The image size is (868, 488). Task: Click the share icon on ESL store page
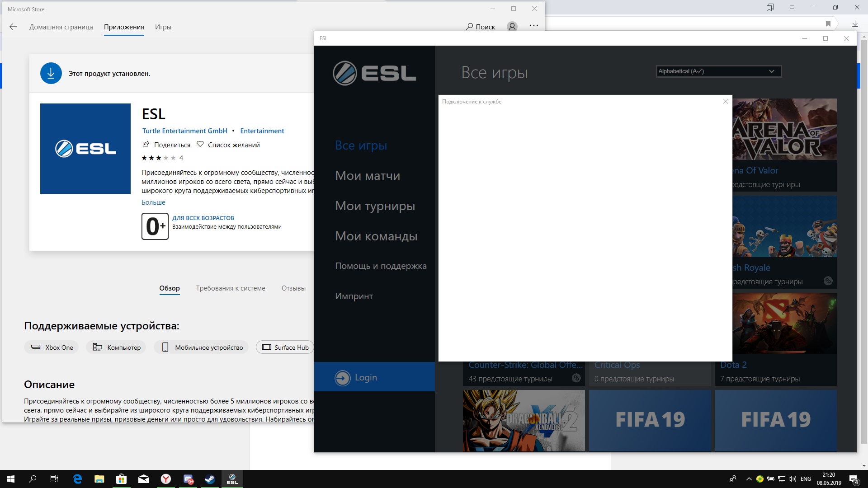(x=146, y=145)
